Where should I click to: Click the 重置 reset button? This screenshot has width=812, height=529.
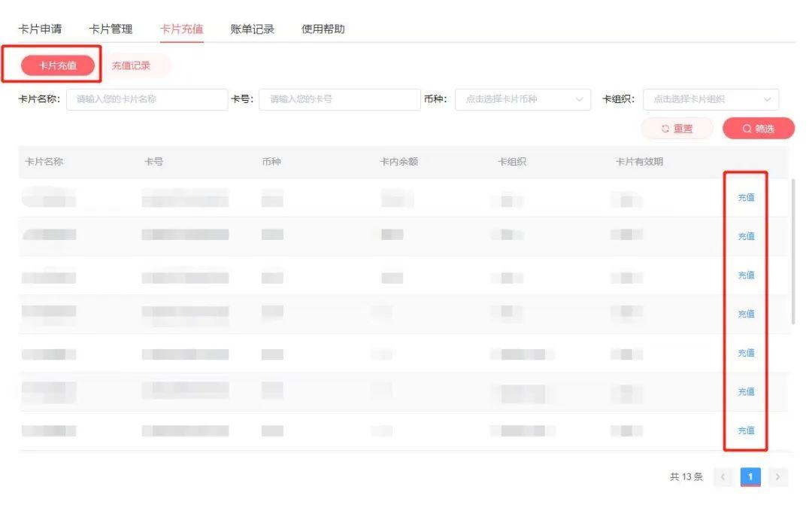point(677,129)
